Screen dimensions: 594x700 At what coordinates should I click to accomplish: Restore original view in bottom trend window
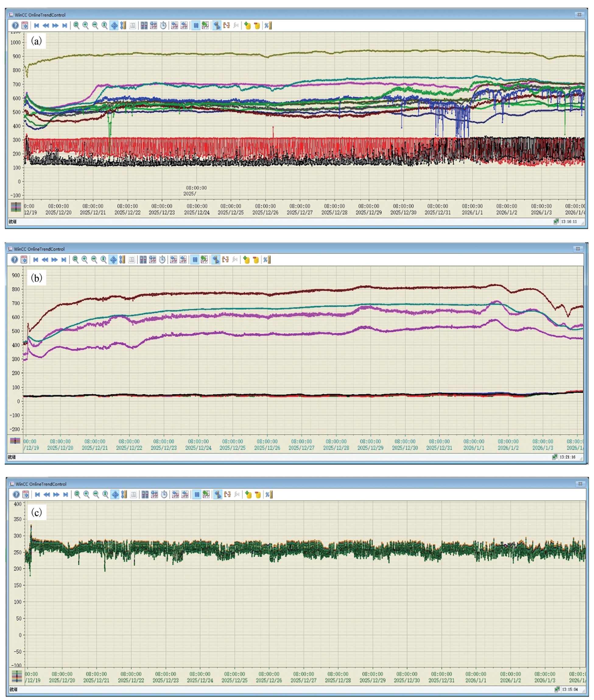(134, 495)
